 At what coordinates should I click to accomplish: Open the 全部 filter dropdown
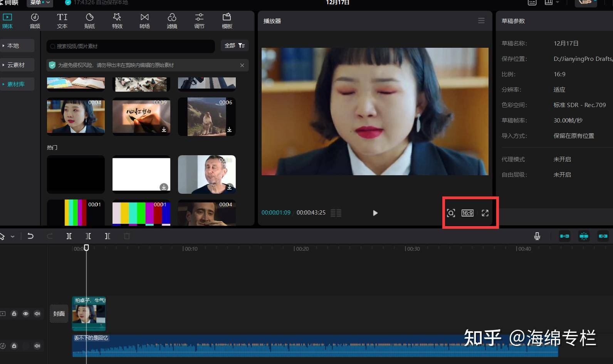coord(235,45)
